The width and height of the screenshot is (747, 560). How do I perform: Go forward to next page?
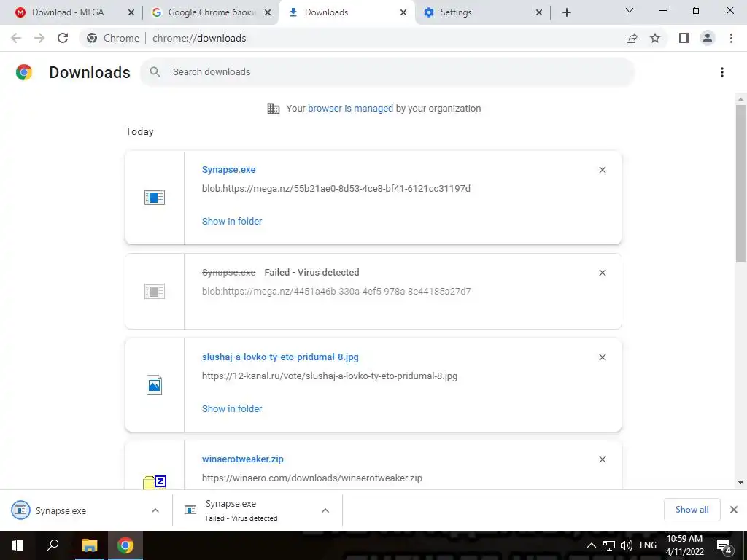pos(39,38)
